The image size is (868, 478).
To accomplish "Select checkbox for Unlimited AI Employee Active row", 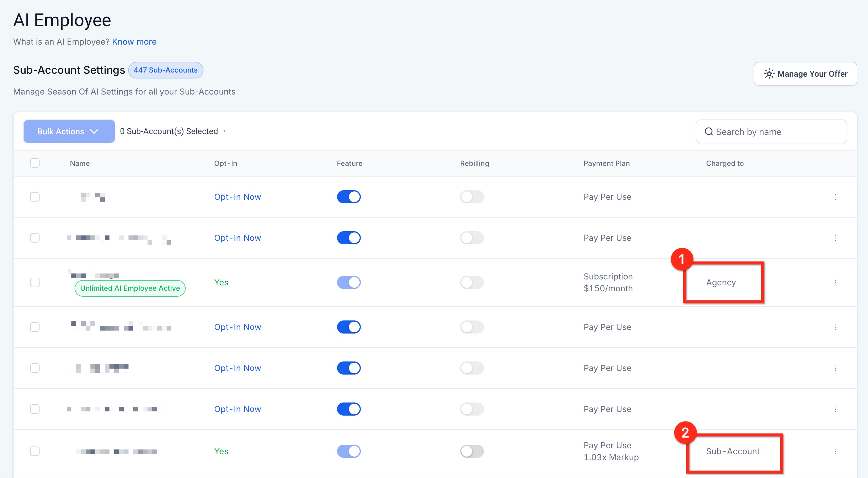I will pyautogui.click(x=35, y=282).
